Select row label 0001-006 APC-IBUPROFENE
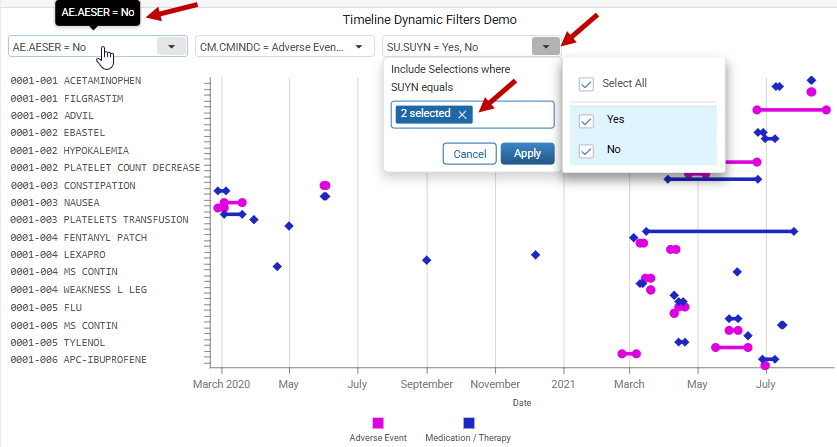837x447 pixels. tap(78, 359)
